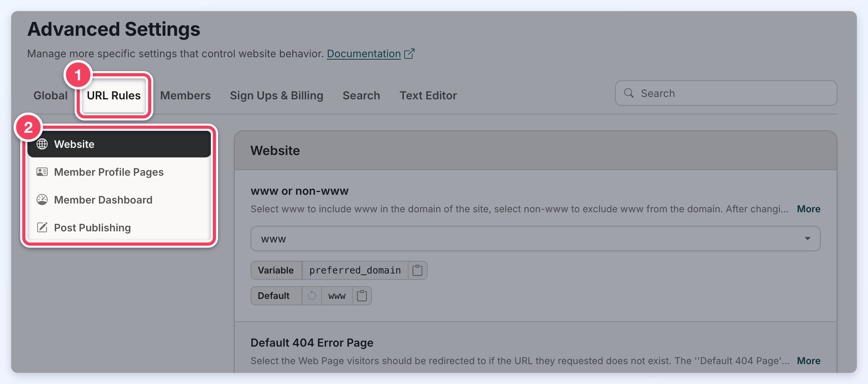This screenshot has height=384, width=868.
Task: Click the Post Publishing pencil icon
Action: [42, 227]
